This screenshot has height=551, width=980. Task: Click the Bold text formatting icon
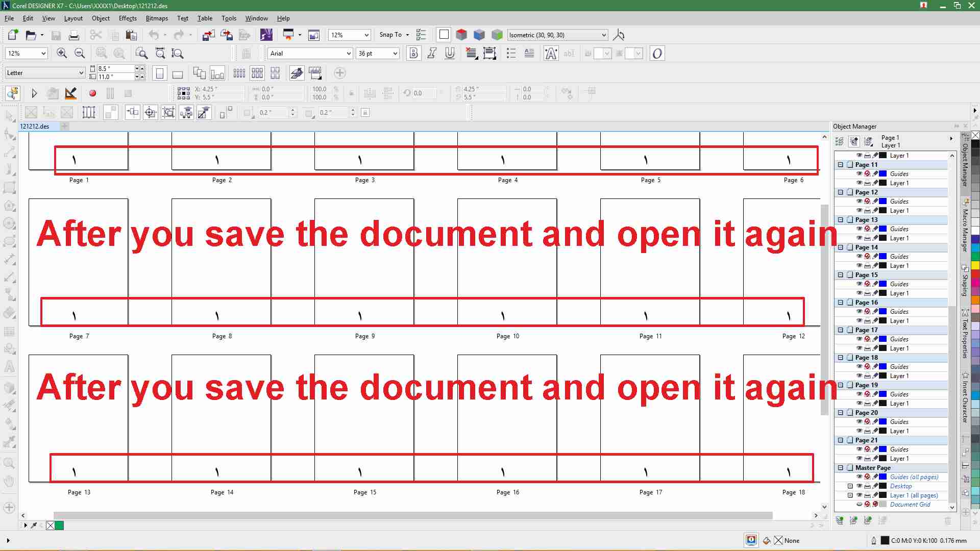[x=414, y=53]
